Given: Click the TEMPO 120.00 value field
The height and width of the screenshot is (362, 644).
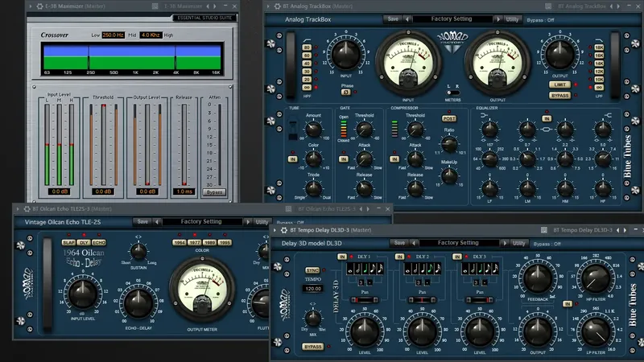Looking at the screenshot, I should click(313, 289).
